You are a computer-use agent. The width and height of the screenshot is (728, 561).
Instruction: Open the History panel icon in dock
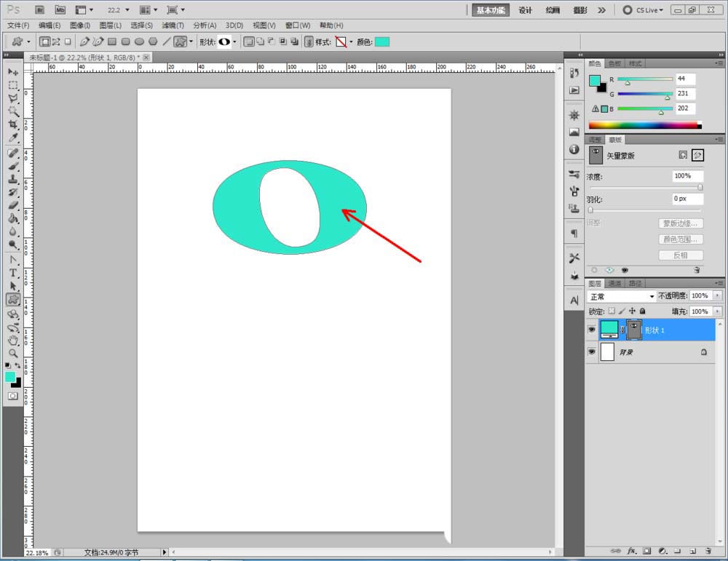[x=574, y=73]
